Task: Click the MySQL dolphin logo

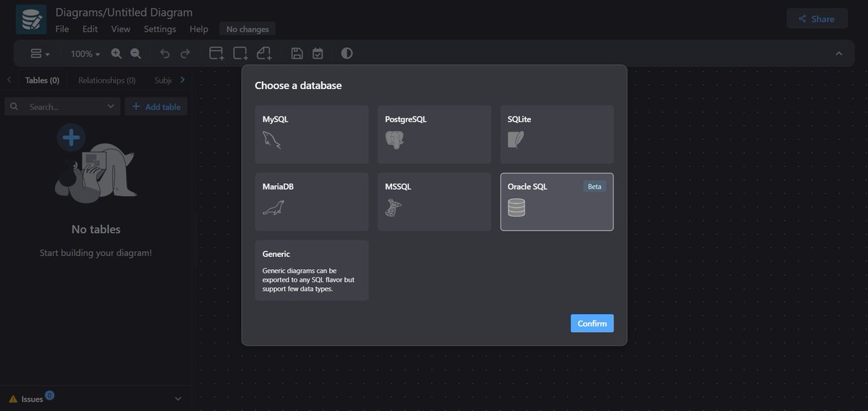Action: tap(272, 140)
